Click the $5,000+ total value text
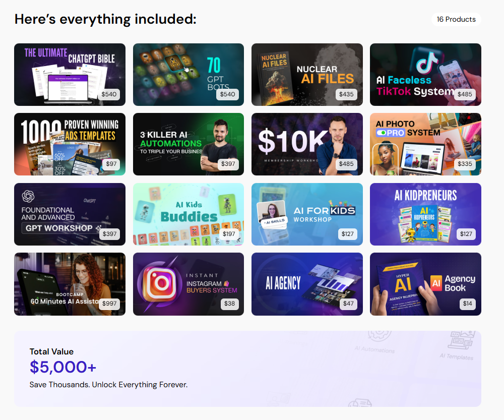The height and width of the screenshot is (420, 504). [x=63, y=367]
